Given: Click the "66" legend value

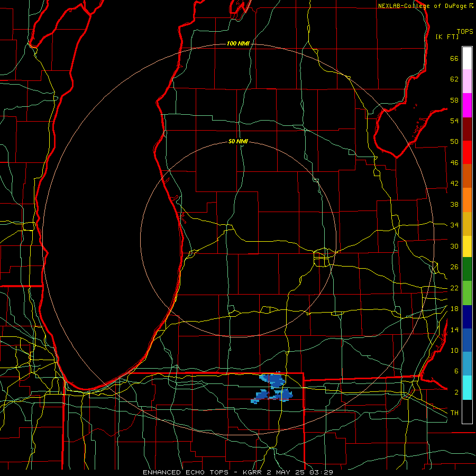Looking at the screenshot, I should [x=454, y=58].
